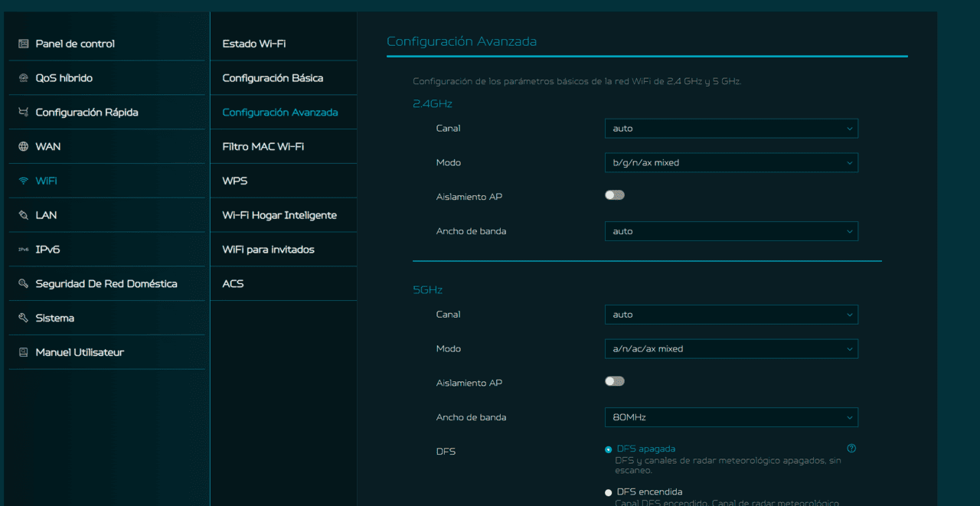Screen dimensions: 980x506
Task: Open the 5GHz Modo dropdown
Action: [730, 349]
